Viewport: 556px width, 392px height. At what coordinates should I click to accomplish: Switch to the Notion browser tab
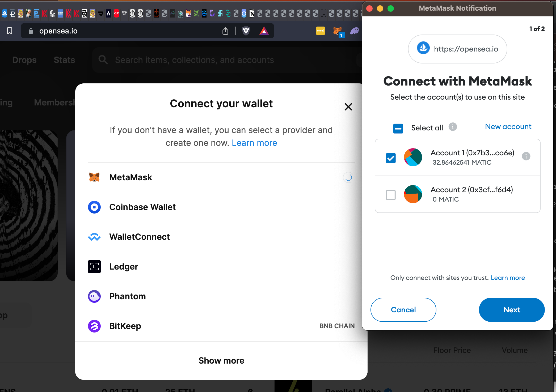click(252, 13)
